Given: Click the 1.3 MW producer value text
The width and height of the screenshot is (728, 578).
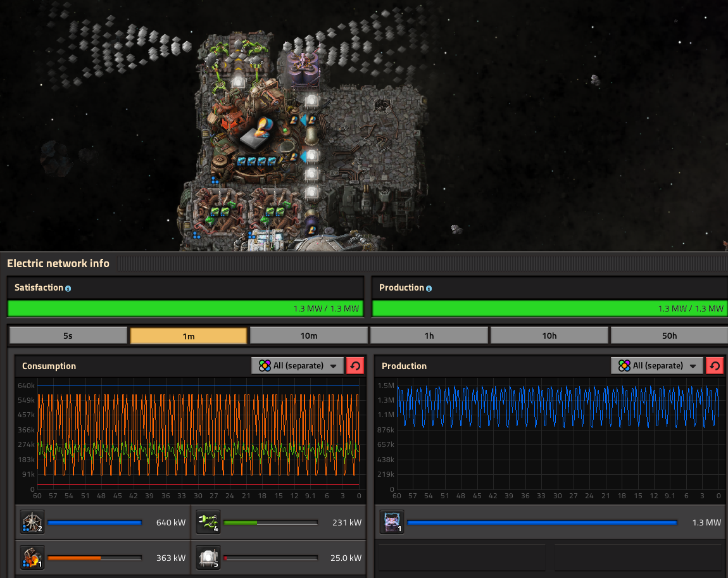Looking at the screenshot, I should point(706,523).
